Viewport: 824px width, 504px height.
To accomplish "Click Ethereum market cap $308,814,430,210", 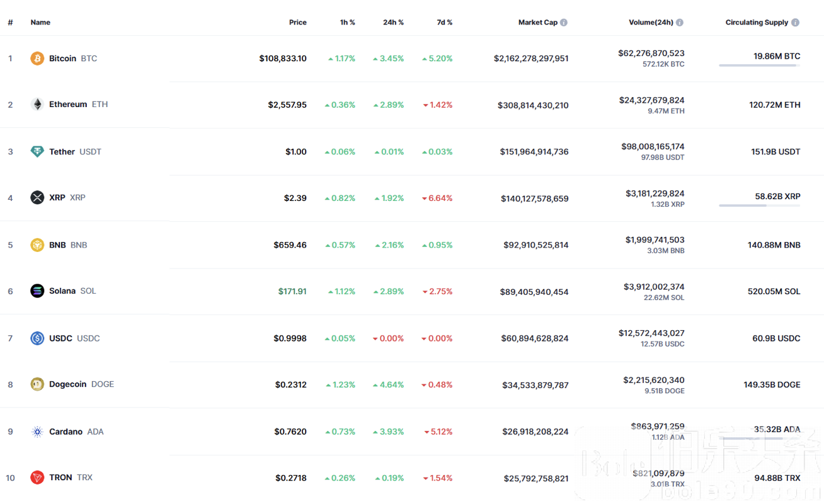I will [533, 105].
